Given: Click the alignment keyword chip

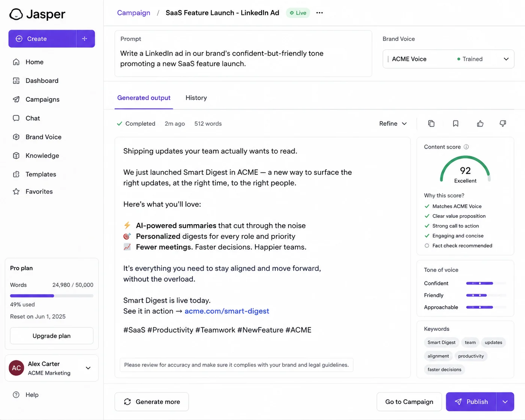Looking at the screenshot, I should [438, 356].
